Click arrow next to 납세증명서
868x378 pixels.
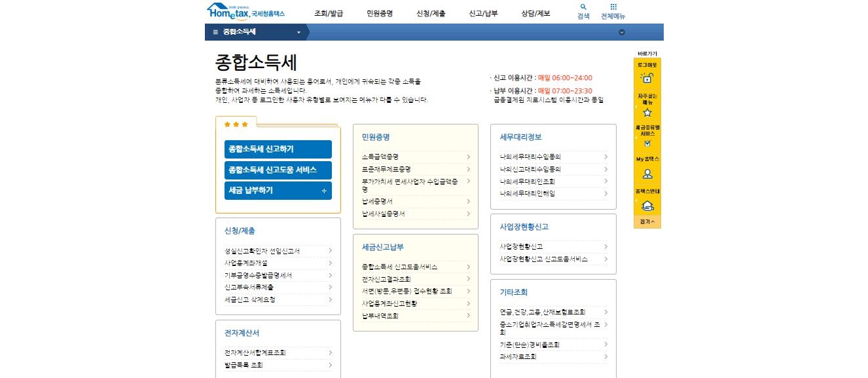(469, 201)
